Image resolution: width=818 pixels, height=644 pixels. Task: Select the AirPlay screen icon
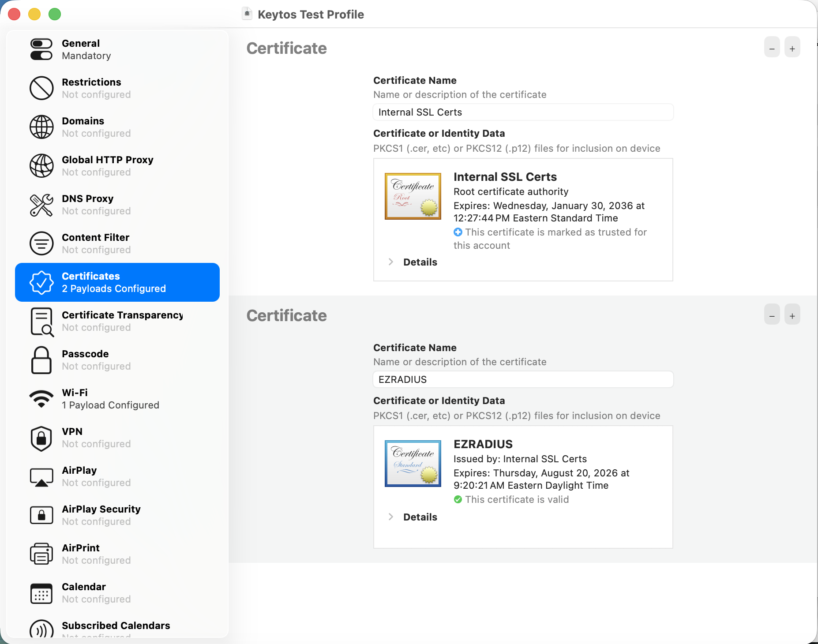click(41, 477)
